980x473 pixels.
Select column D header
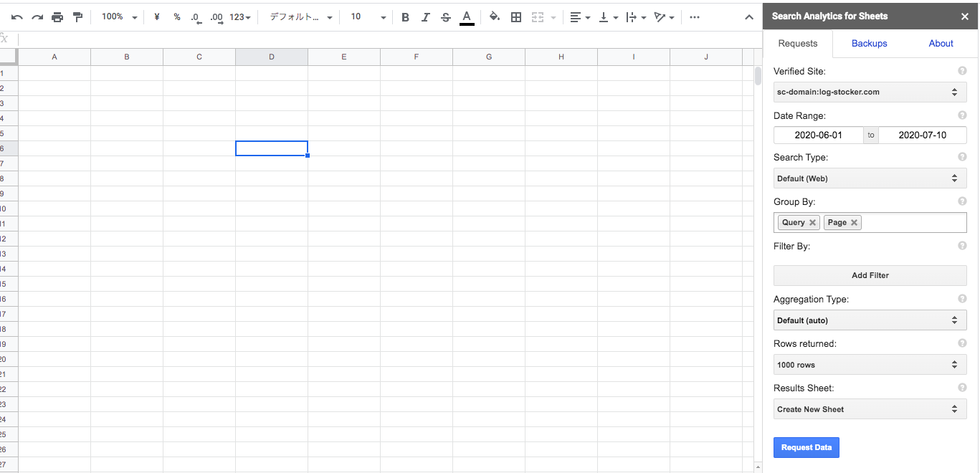[272, 57]
